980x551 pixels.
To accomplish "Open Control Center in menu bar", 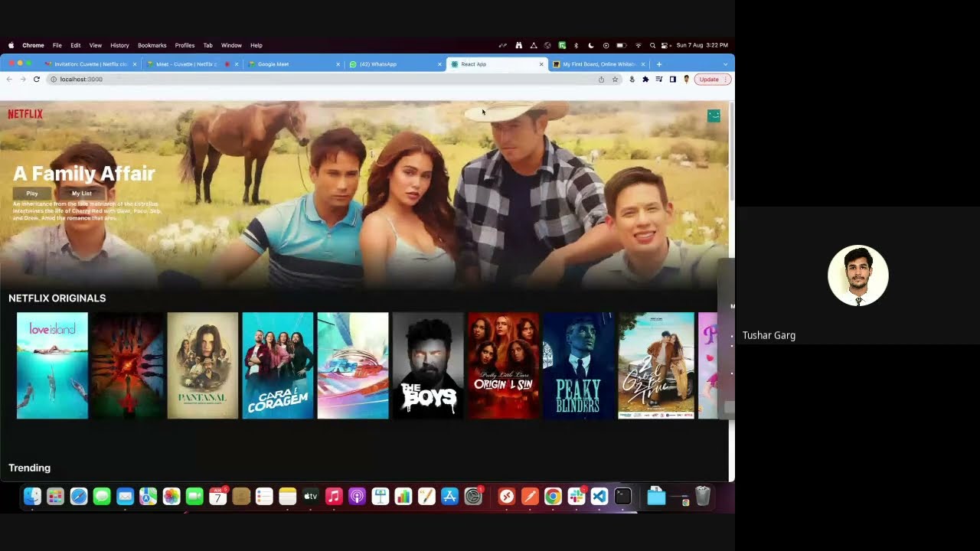I will pyautogui.click(x=665, y=45).
